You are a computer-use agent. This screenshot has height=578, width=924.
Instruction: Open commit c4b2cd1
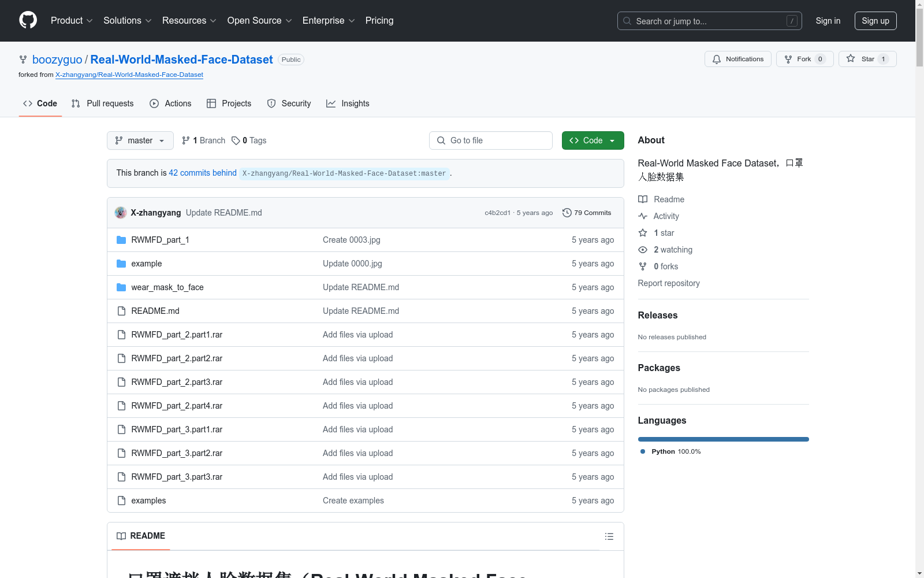[497, 213]
